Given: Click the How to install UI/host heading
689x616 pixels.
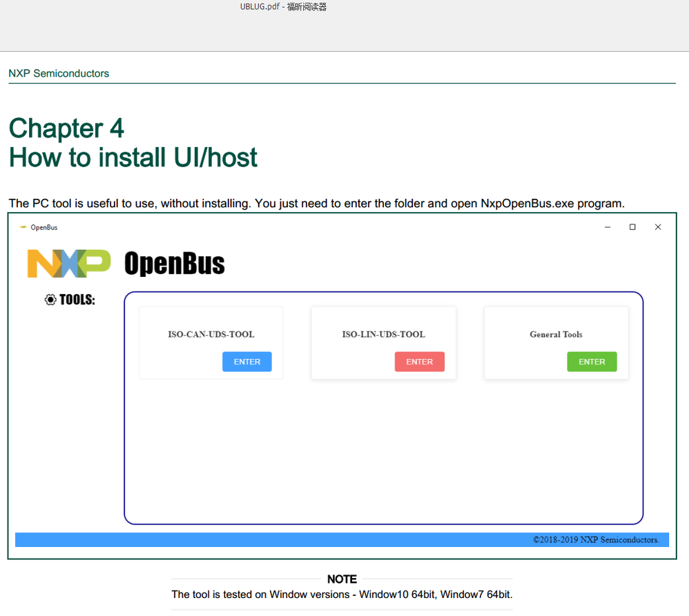Looking at the screenshot, I should [133, 157].
